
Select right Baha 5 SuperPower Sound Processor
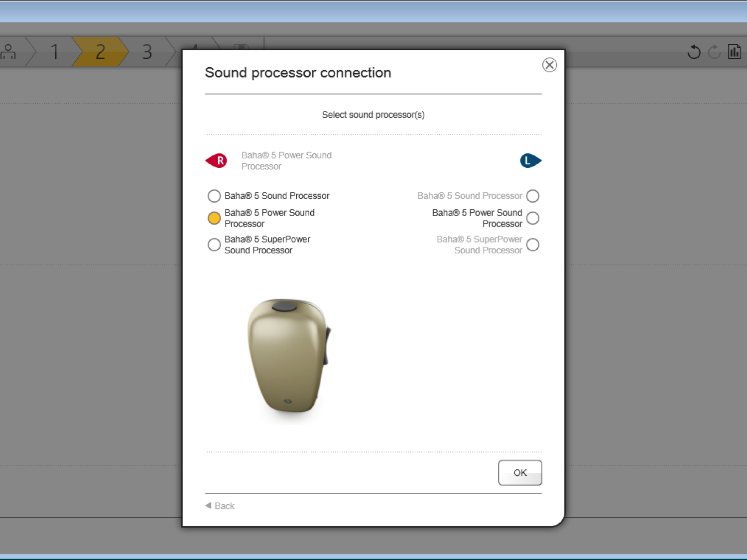coord(214,245)
